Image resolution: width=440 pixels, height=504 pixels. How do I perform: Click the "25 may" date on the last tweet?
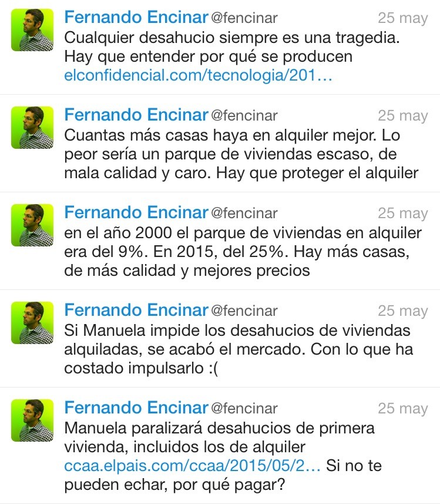[x=402, y=409]
